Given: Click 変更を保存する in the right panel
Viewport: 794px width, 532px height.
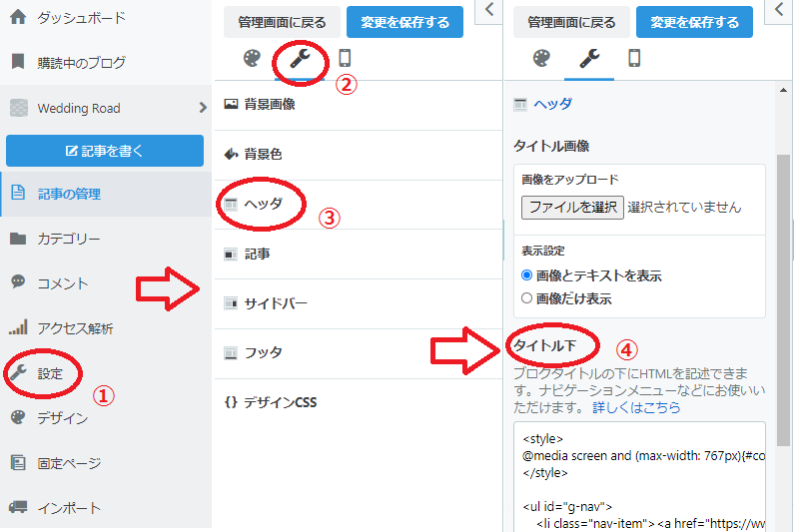Looking at the screenshot, I should [x=694, y=22].
